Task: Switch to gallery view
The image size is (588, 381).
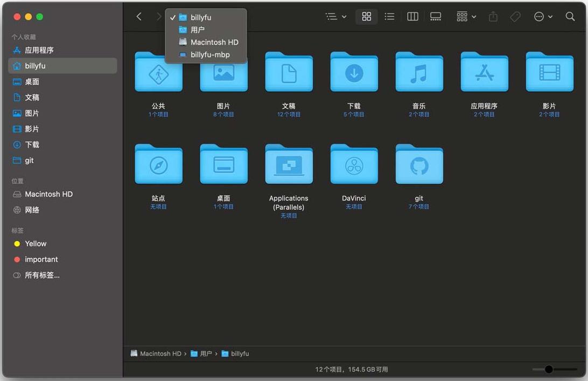Action: coord(436,17)
